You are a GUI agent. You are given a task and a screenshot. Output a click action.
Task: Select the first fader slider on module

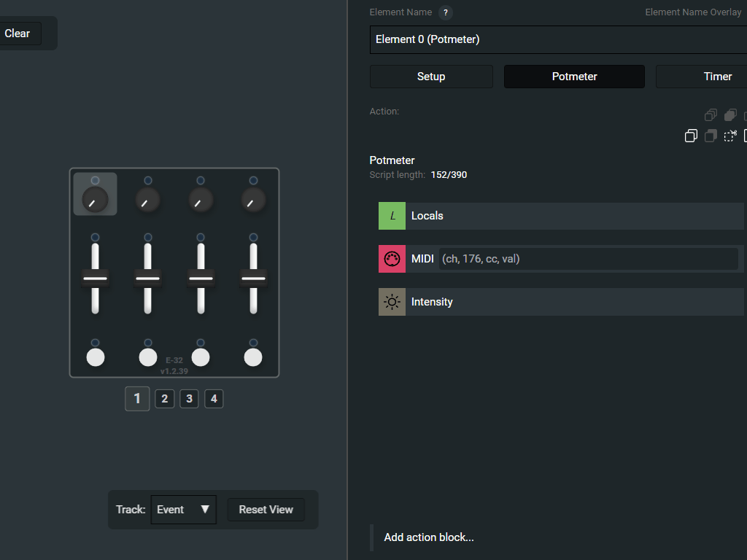tap(96, 278)
